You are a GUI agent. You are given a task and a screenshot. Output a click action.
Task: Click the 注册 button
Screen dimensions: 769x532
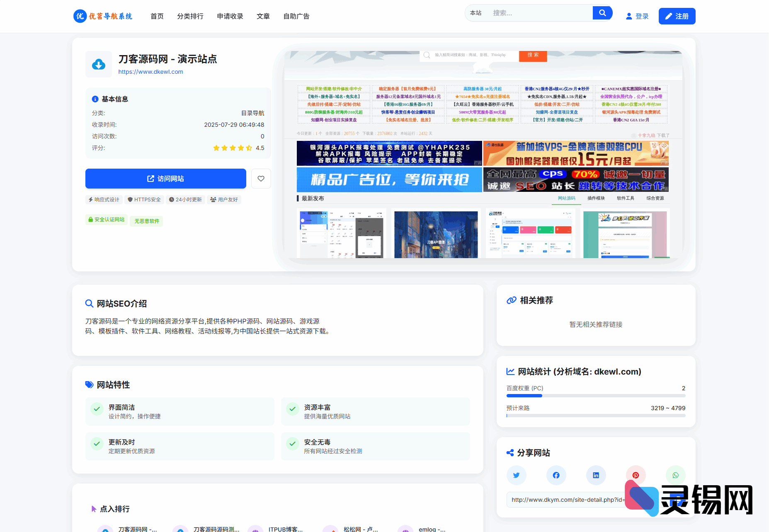pyautogui.click(x=677, y=16)
